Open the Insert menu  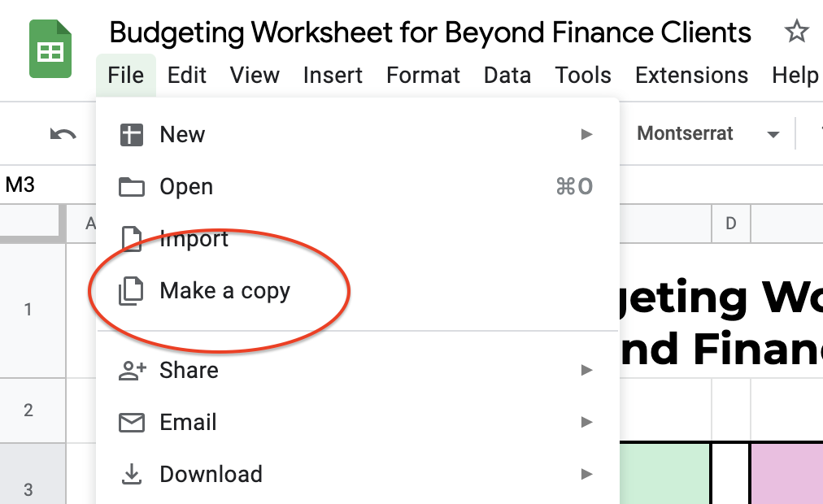coord(333,76)
